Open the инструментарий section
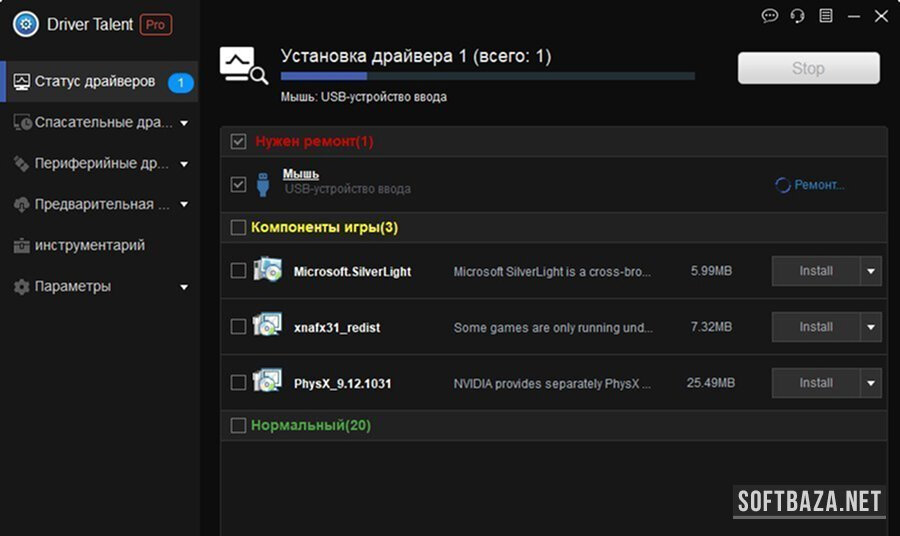 pos(99,246)
